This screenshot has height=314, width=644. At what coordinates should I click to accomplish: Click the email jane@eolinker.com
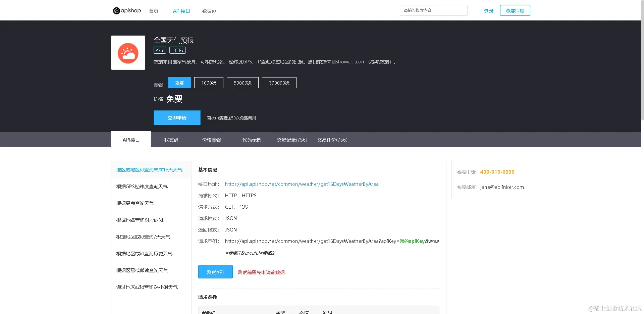pyautogui.click(x=502, y=187)
